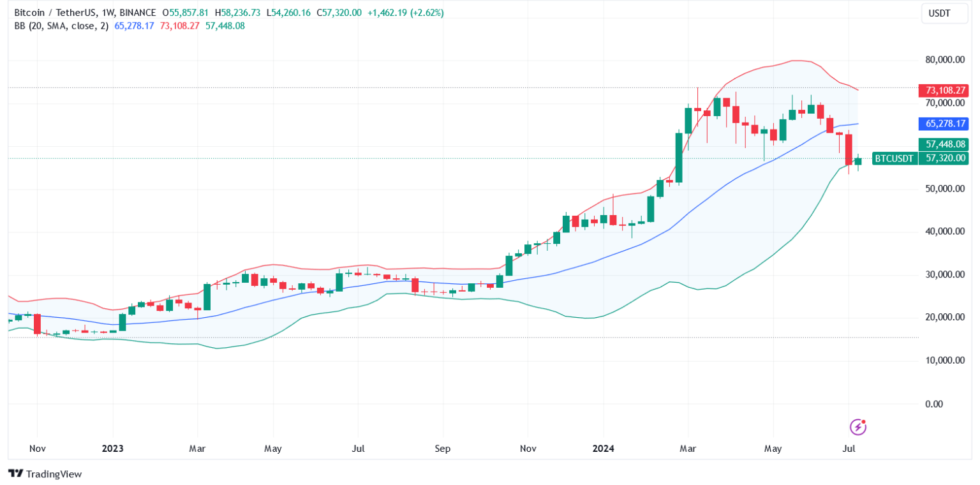The height and width of the screenshot is (485, 980).
Task: Click the blue 65,278.17 basis label
Action: coord(943,124)
